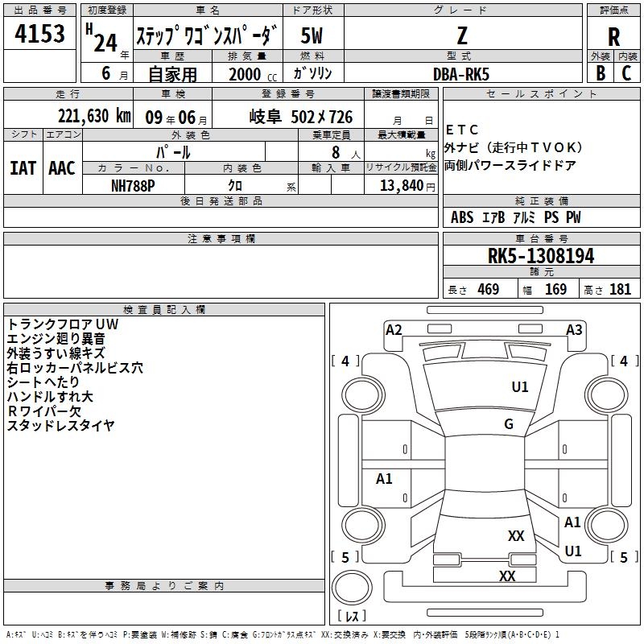Screen dimensions: 644x644
Task: Click the A3 damage mark on the diagram
Action: (x=574, y=330)
